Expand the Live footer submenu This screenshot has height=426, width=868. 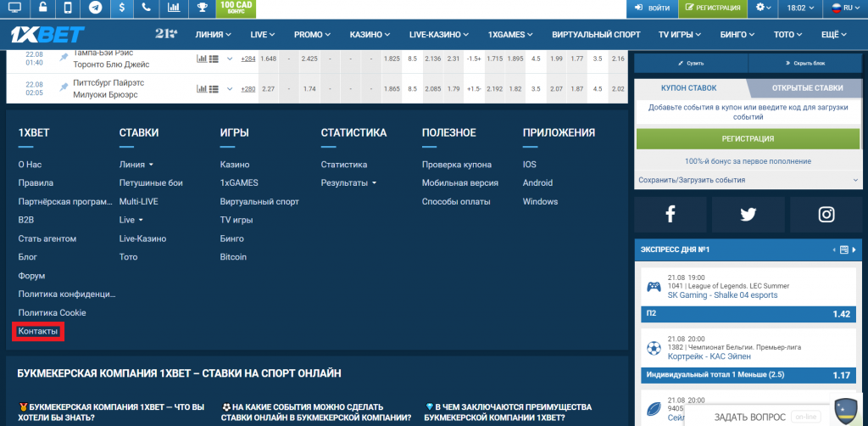131,220
